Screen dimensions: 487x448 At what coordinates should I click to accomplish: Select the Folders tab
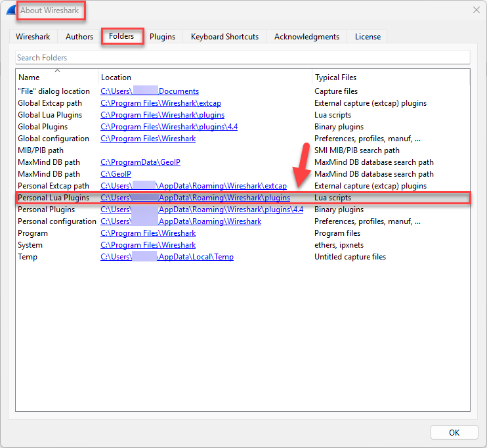click(x=121, y=36)
